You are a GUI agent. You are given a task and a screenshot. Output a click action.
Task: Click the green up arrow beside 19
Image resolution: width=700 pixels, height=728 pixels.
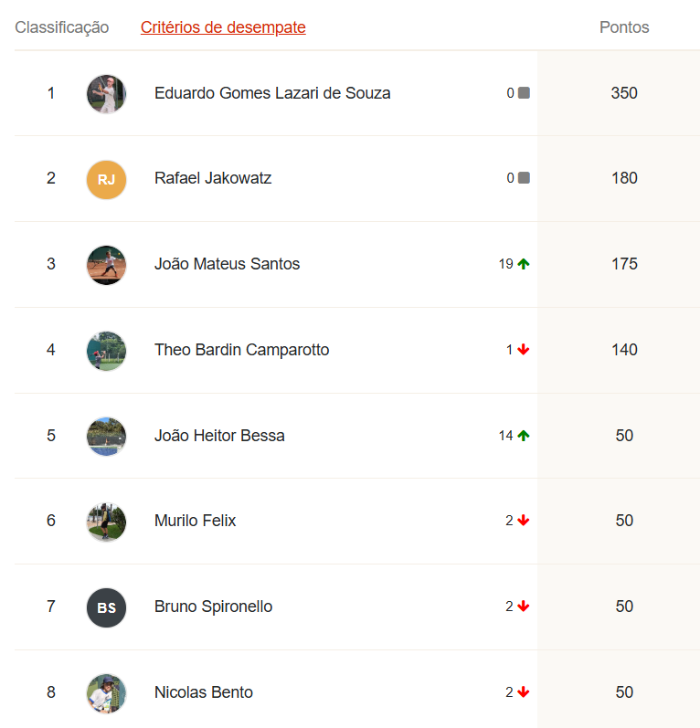click(x=524, y=264)
